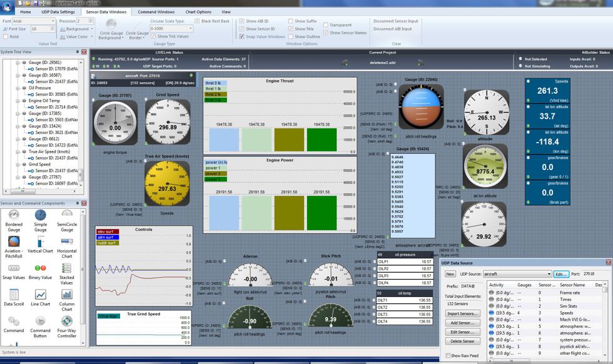Click the Add Sensor button

coord(462,323)
